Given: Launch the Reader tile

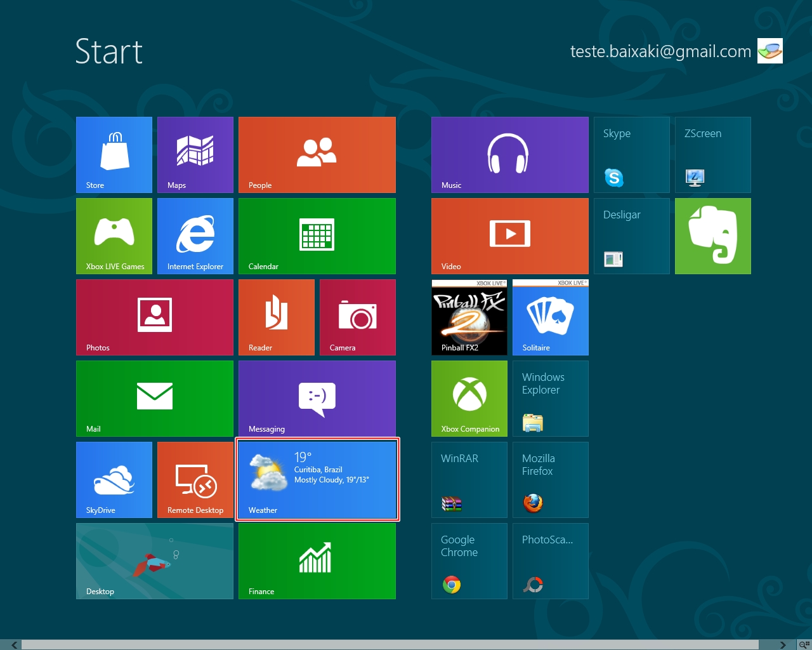Looking at the screenshot, I should pyautogui.click(x=277, y=317).
